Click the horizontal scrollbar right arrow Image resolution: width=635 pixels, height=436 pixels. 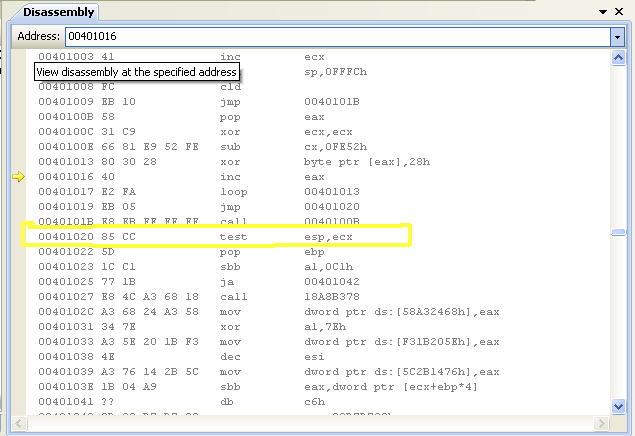click(601, 423)
